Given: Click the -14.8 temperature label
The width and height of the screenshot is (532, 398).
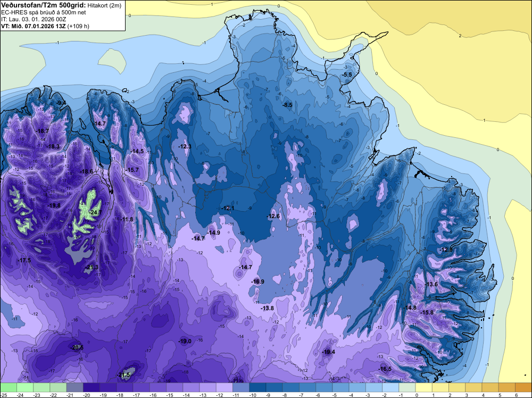Looking at the screenshot, I should 410,308.
